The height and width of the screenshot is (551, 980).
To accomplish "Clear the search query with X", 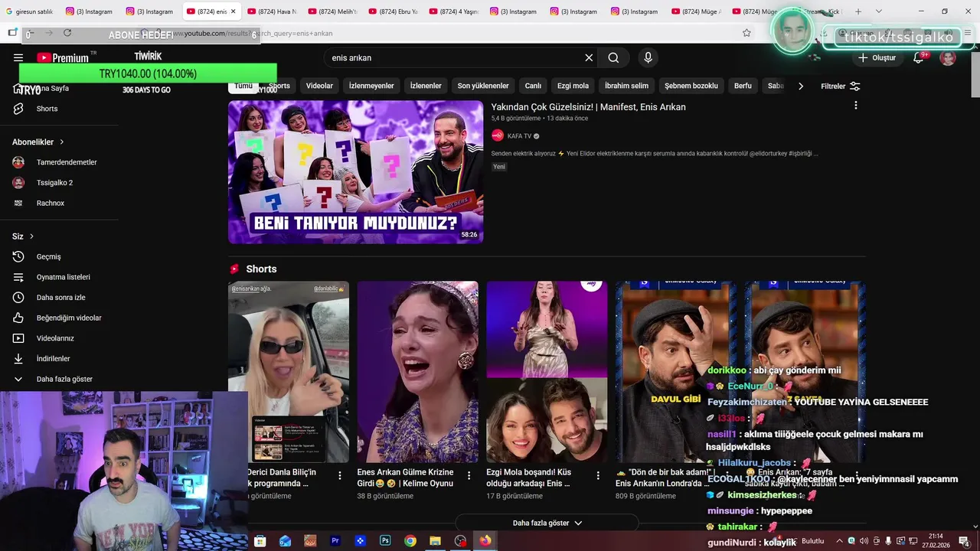I will point(589,57).
